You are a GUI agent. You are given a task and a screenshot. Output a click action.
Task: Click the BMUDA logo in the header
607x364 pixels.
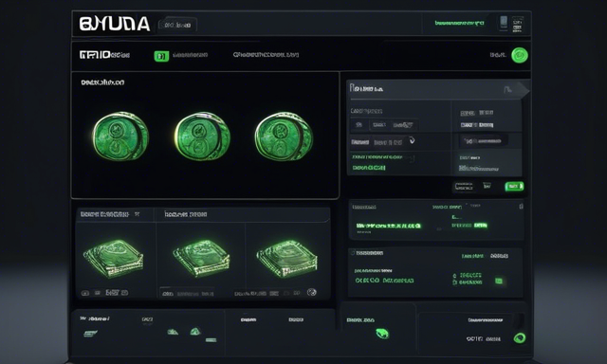click(x=115, y=24)
